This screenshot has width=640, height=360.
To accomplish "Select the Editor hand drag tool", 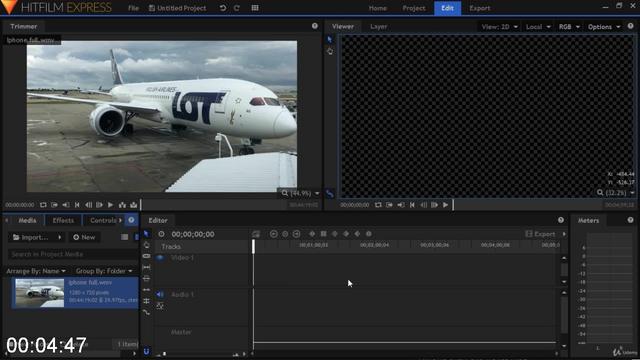I will point(147,245).
